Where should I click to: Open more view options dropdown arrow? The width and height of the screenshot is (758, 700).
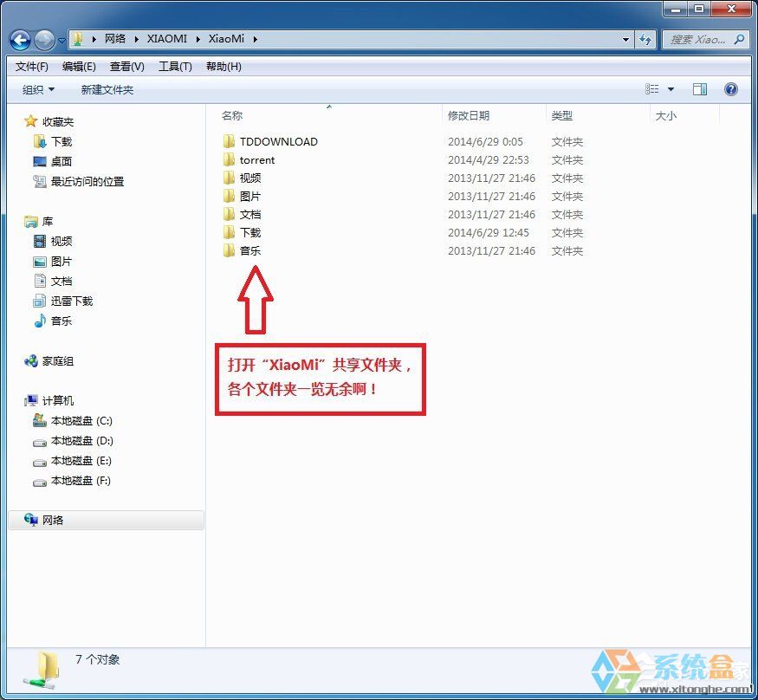coord(671,89)
